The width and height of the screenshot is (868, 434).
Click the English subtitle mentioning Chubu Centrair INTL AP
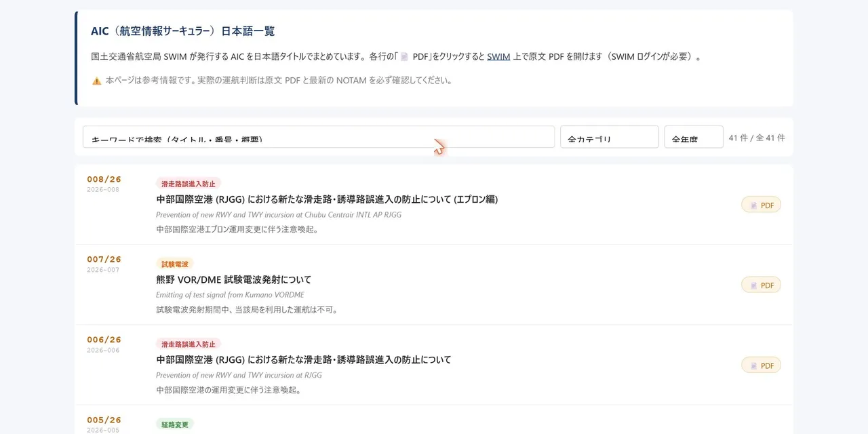click(x=279, y=215)
